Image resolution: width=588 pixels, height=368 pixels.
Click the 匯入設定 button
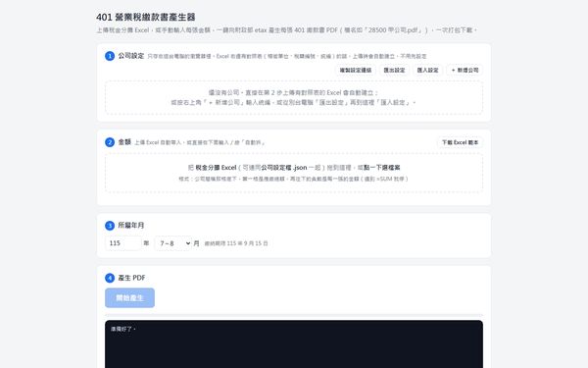coord(427,71)
